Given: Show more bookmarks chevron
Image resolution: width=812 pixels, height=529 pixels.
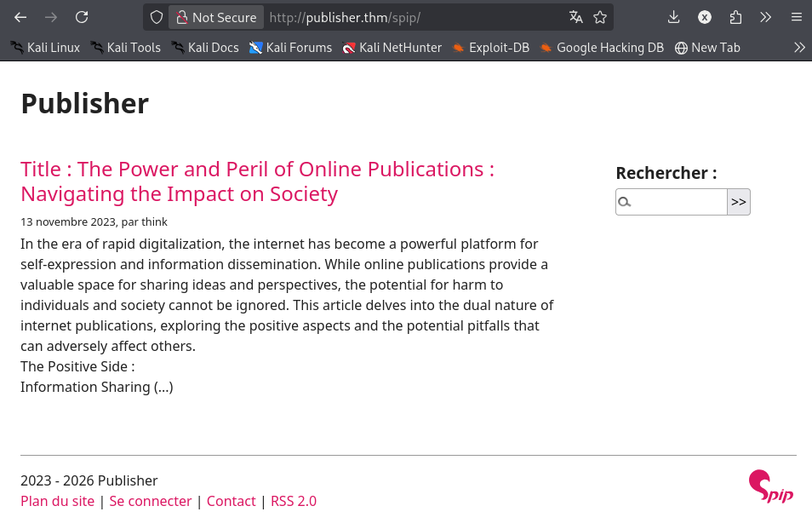Looking at the screenshot, I should point(799,48).
